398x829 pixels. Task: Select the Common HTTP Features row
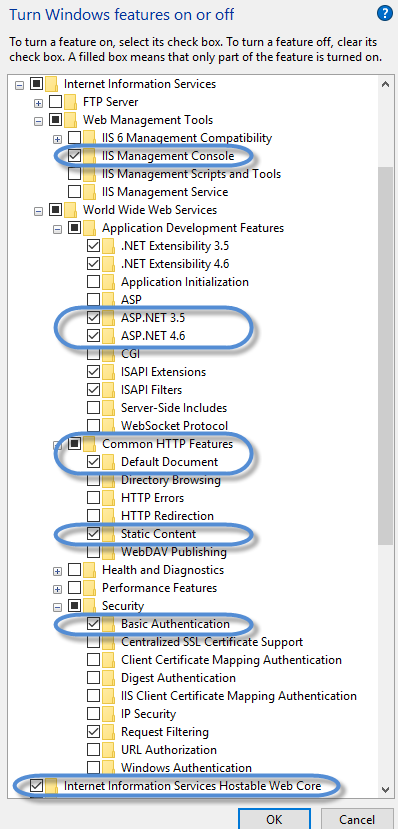click(168, 444)
